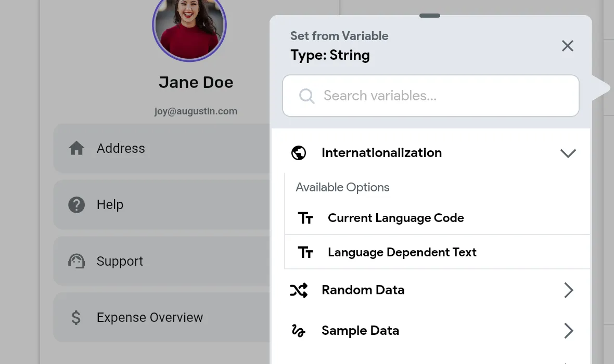
Task: Click Jane Doe's profile avatar picture
Action: 189,25
